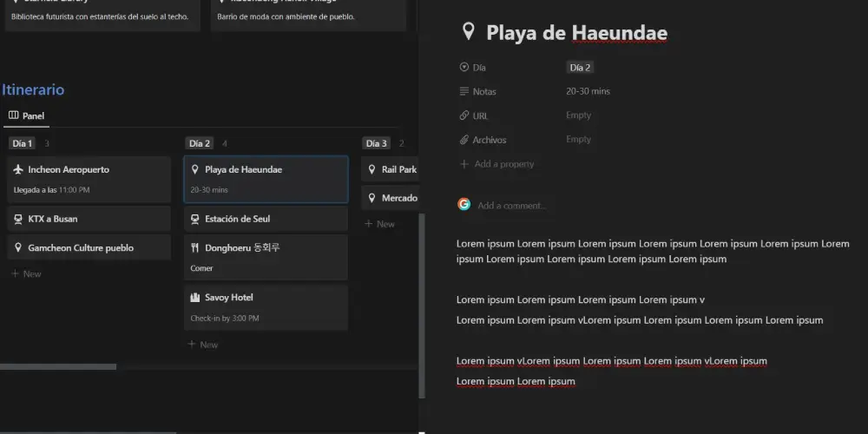This screenshot has width=868, height=434.
Task: Click the train icon on Estación de Seul
Action: 195,219
